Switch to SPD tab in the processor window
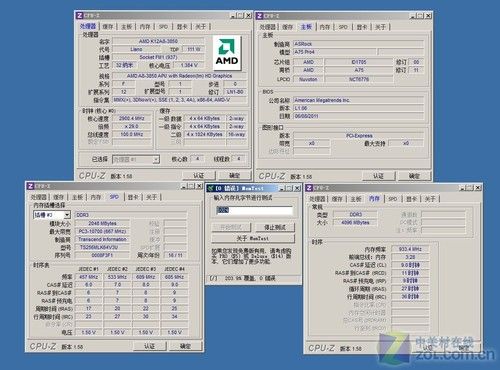This screenshot has width=500, height=370. pos(163,27)
